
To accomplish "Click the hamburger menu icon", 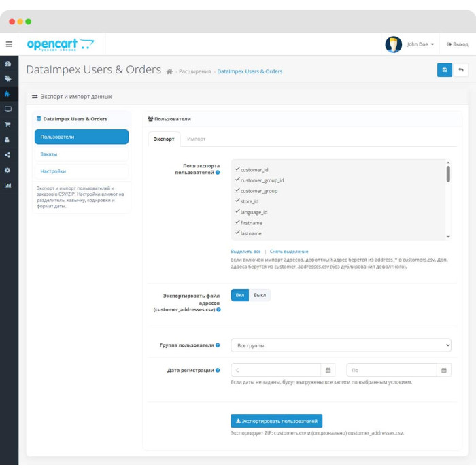I will point(9,44).
